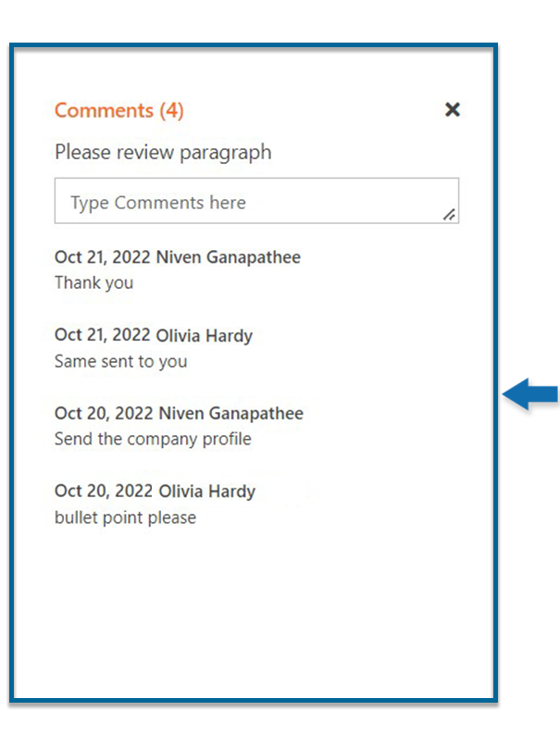Select the "bullet point please" comment
Viewport: 560px width, 736px height.
(125, 517)
